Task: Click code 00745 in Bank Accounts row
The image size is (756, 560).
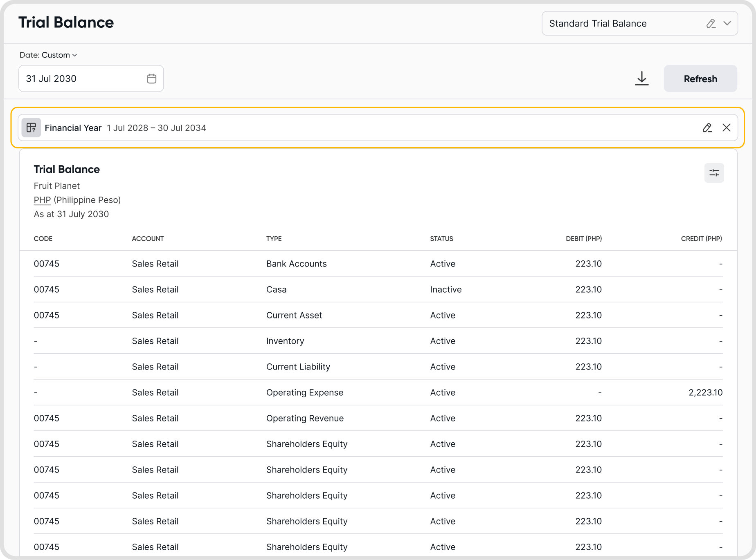Action: pos(47,264)
